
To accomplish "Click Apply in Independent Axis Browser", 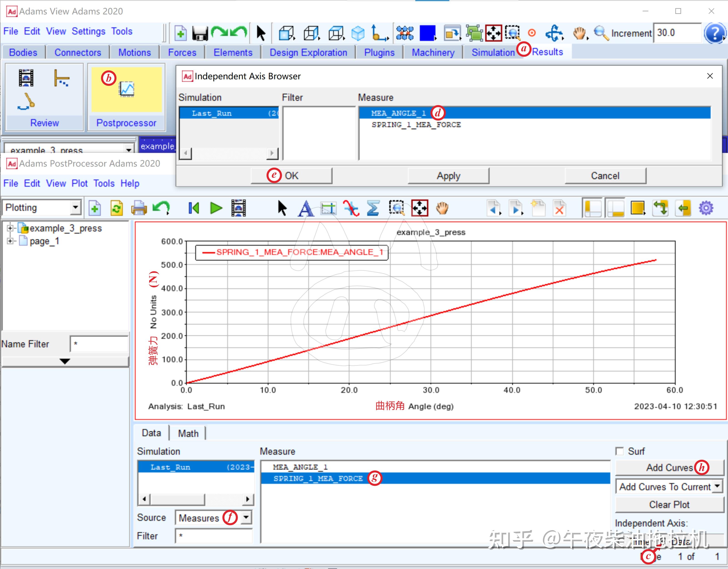I will (448, 176).
